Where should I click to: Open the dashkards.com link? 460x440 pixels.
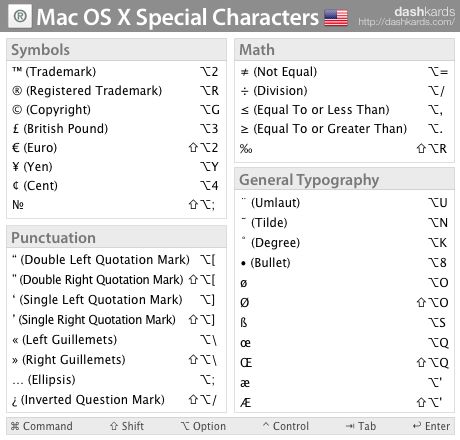[x=406, y=22]
